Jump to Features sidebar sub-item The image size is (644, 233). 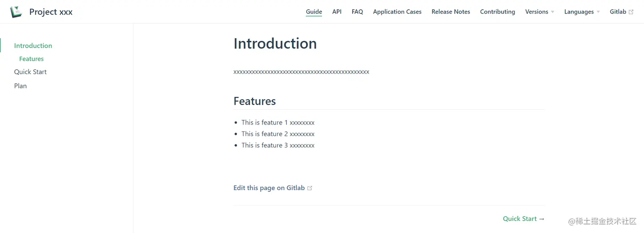tap(32, 59)
